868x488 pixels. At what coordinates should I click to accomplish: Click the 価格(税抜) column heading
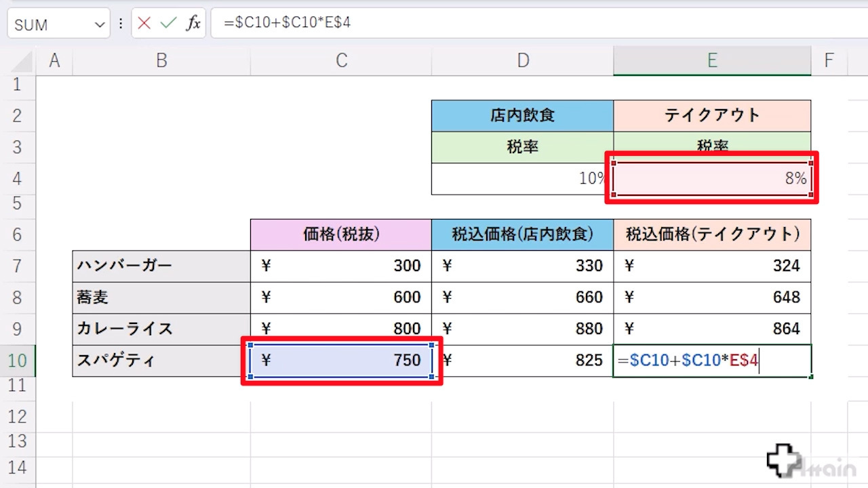click(x=341, y=235)
